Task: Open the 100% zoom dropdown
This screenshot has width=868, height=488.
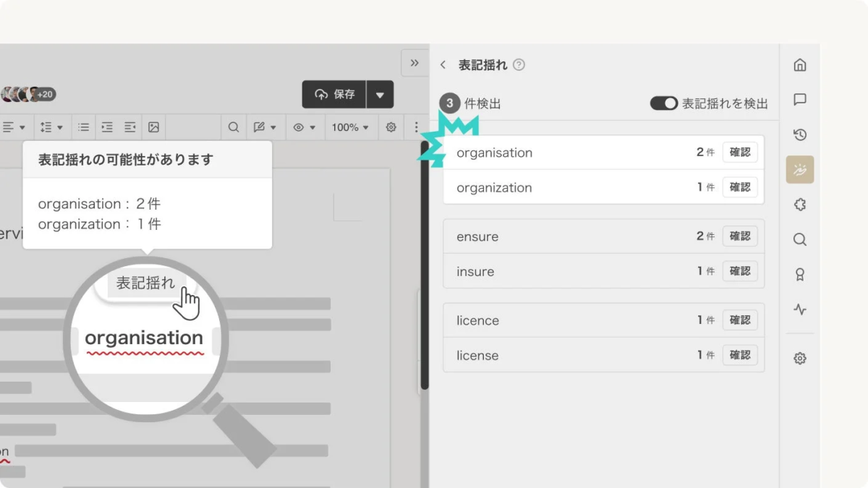Action: pyautogui.click(x=350, y=127)
